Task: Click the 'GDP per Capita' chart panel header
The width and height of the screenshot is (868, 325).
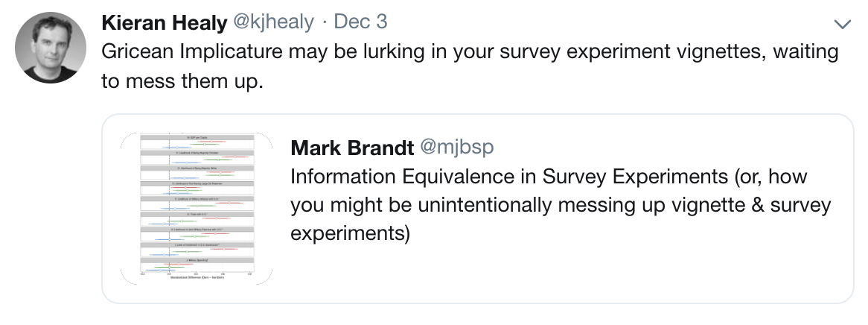Action: point(197,138)
